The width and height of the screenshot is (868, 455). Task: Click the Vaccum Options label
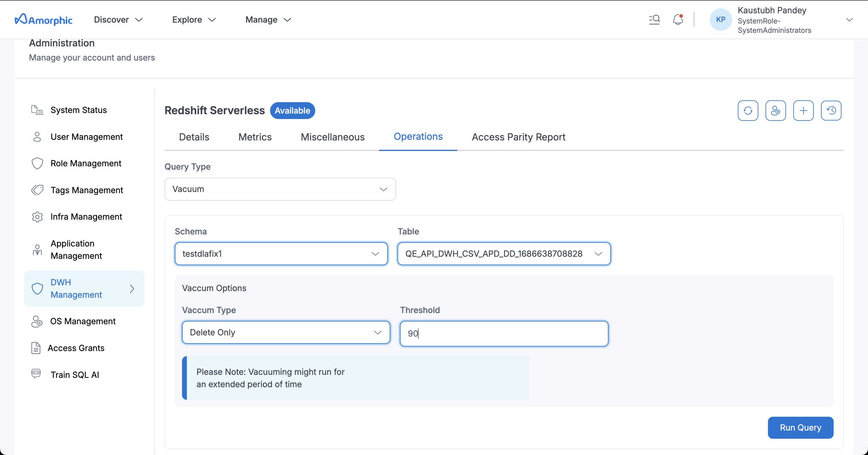(x=214, y=288)
